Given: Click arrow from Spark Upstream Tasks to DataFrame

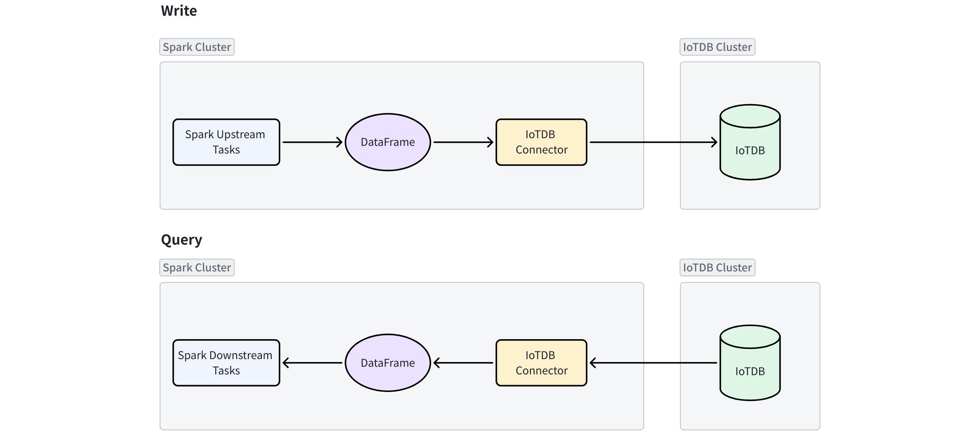Looking at the screenshot, I should point(312,142).
